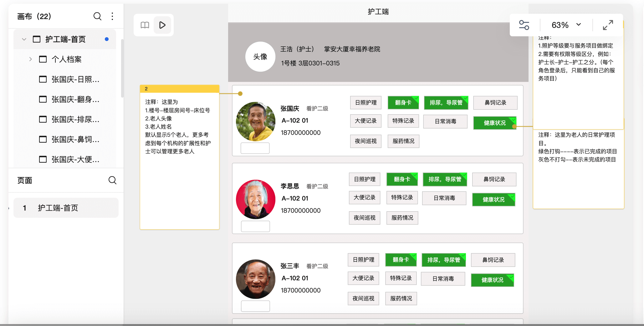
Task: Enter fullscreen with the expand arrows icon
Action: click(x=608, y=25)
